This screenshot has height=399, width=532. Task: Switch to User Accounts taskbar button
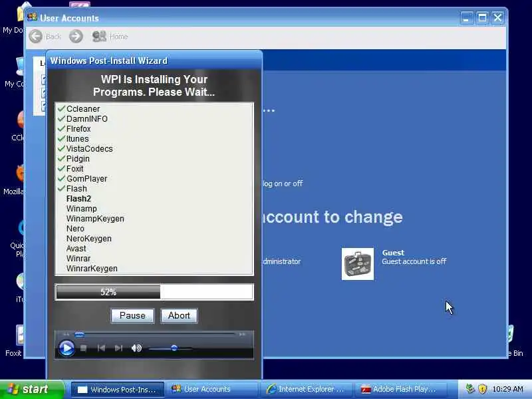click(211, 390)
